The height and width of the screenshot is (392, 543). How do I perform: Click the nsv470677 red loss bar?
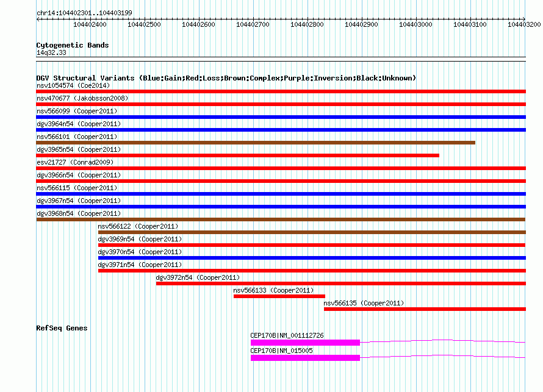(281, 104)
